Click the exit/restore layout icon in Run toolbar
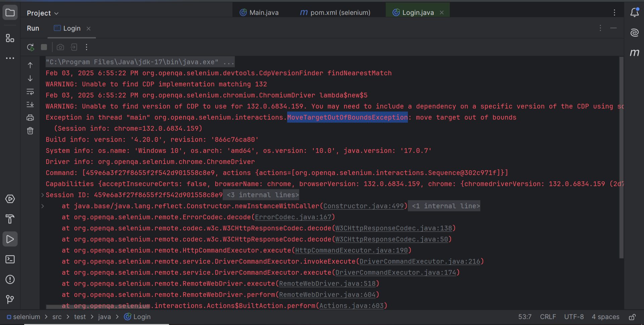The height and width of the screenshot is (325, 644). point(74,47)
